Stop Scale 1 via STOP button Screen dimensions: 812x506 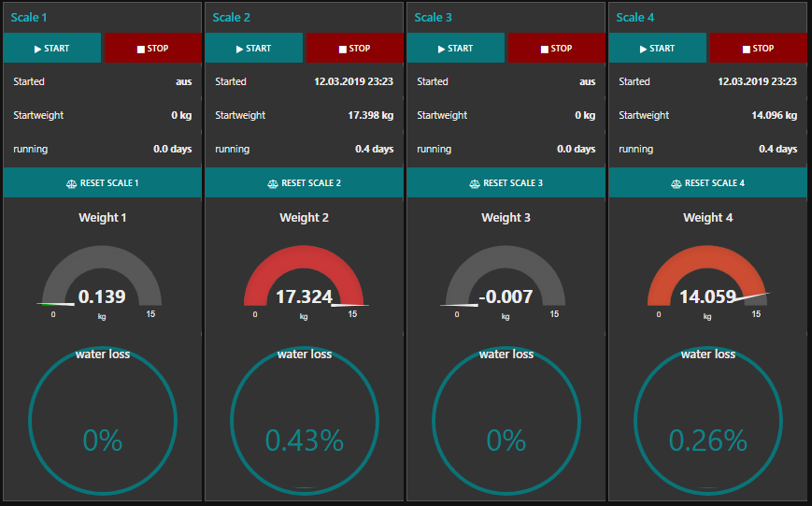(x=152, y=49)
